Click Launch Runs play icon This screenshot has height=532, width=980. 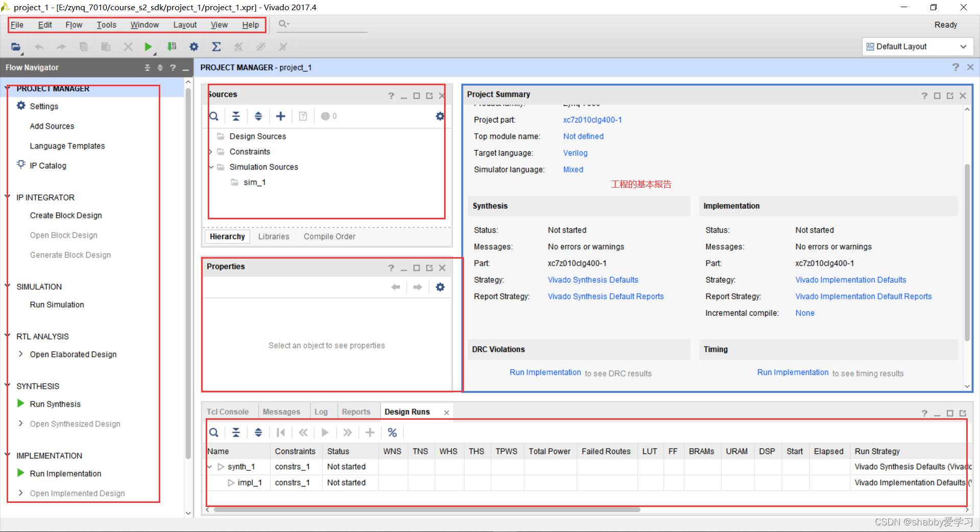[x=325, y=433]
